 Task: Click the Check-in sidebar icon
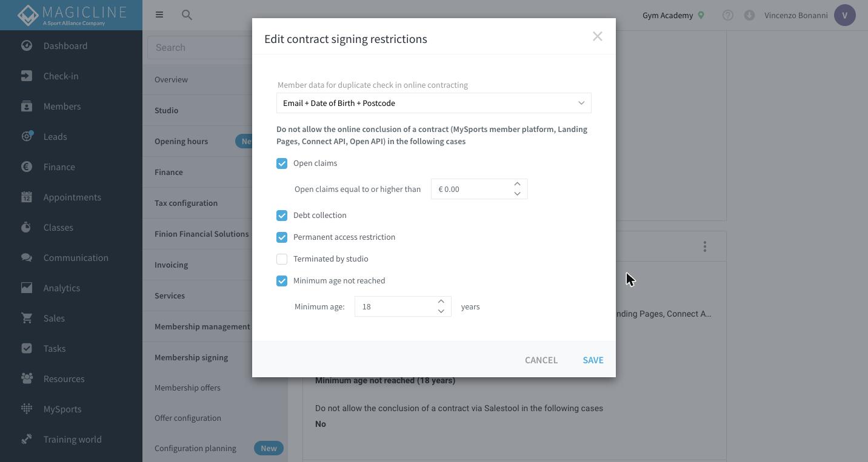[x=27, y=76]
